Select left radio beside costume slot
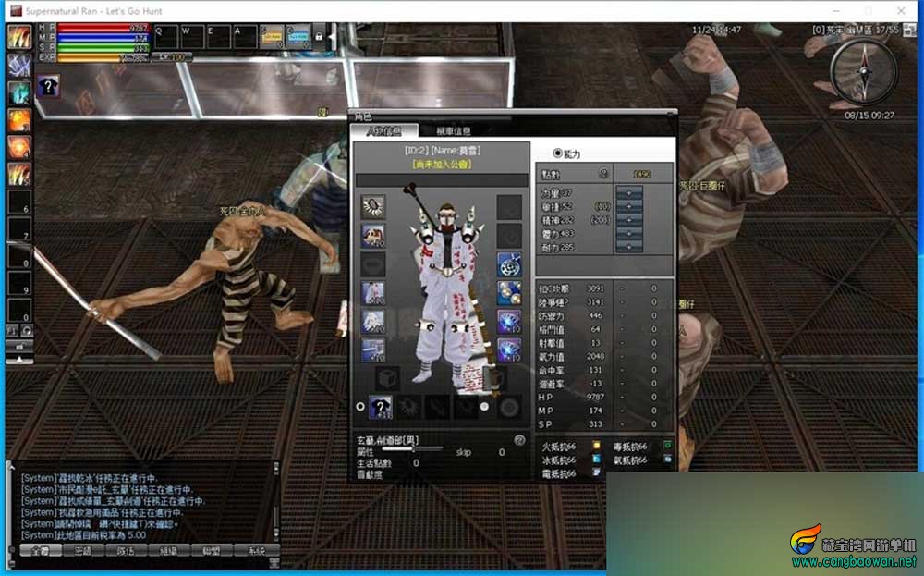 360,407
